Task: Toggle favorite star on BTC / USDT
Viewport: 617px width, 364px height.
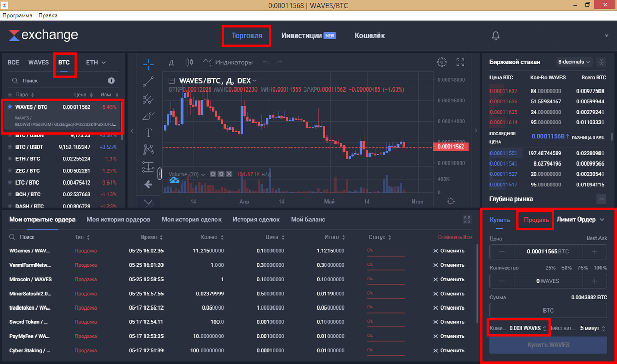Action: (x=10, y=147)
